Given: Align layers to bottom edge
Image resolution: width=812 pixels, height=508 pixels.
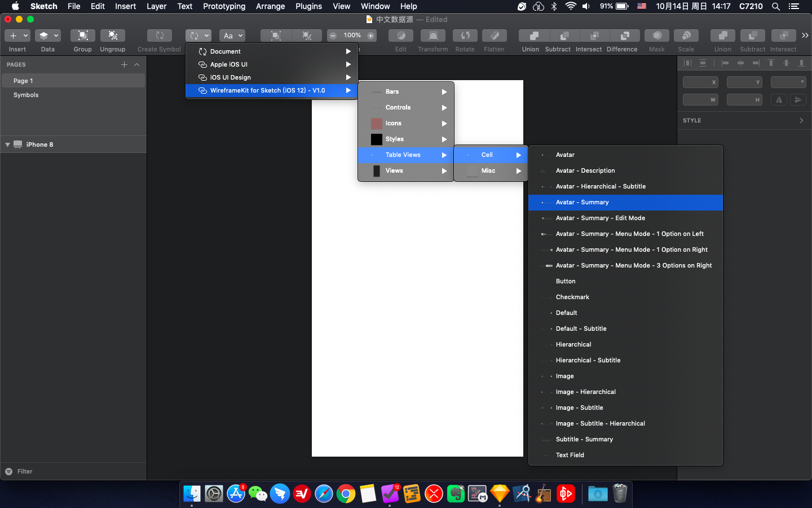Looking at the screenshot, I should pos(802,63).
